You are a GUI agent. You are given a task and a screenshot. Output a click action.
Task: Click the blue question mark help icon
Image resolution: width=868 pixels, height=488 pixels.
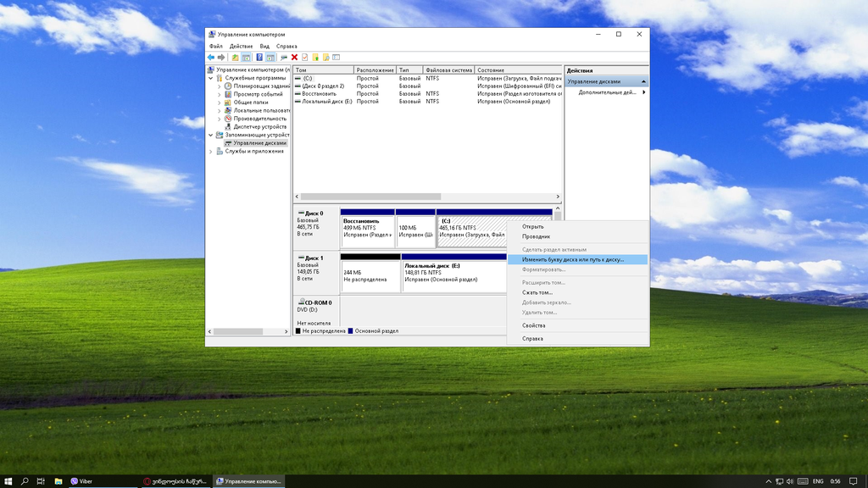point(259,58)
